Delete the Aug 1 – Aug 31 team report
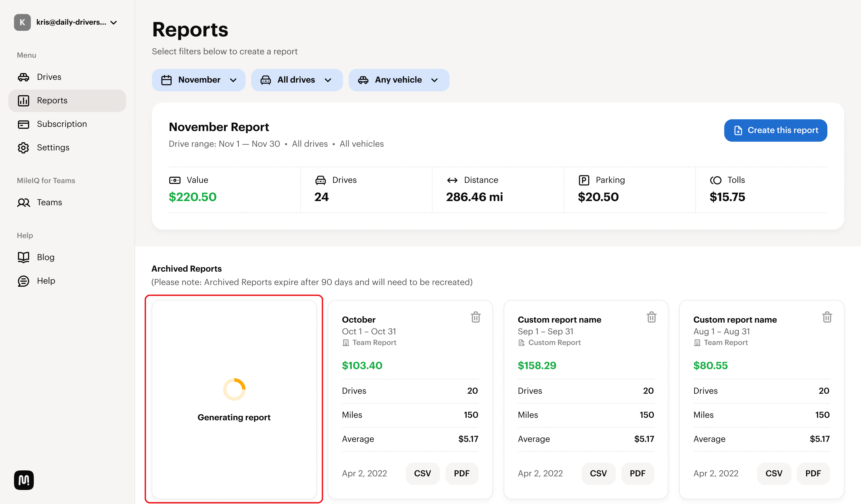Image resolution: width=861 pixels, height=504 pixels. click(x=827, y=317)
